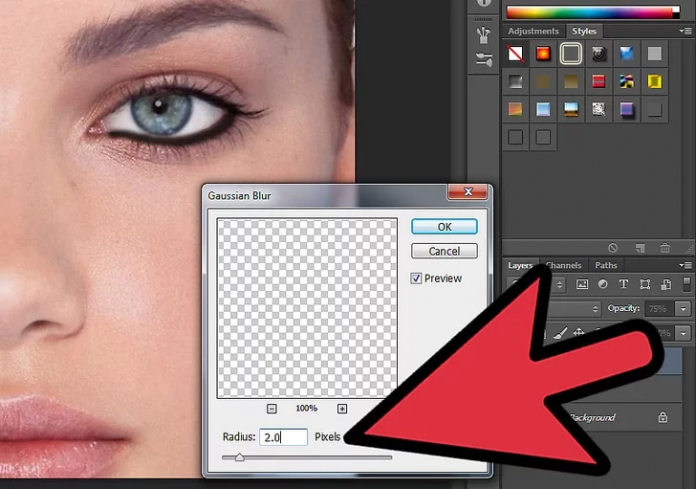Open the Styles panel flyout menu

click(686, 31)
